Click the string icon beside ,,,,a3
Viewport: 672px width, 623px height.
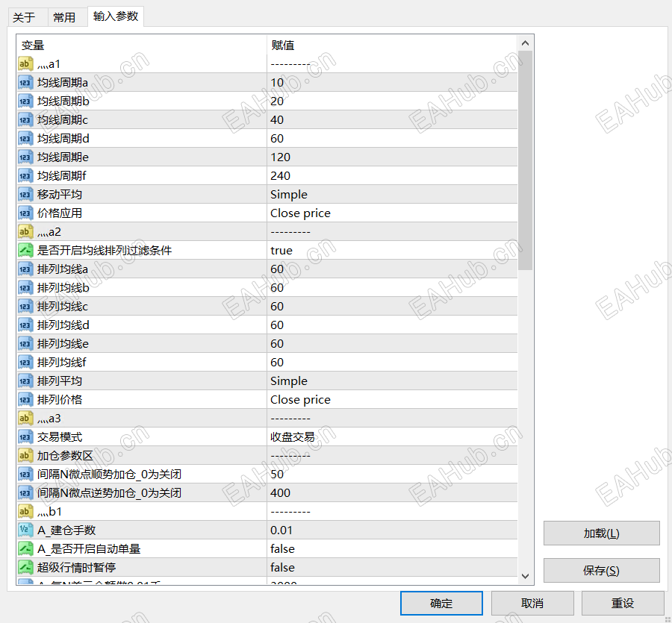coord(25,419)
